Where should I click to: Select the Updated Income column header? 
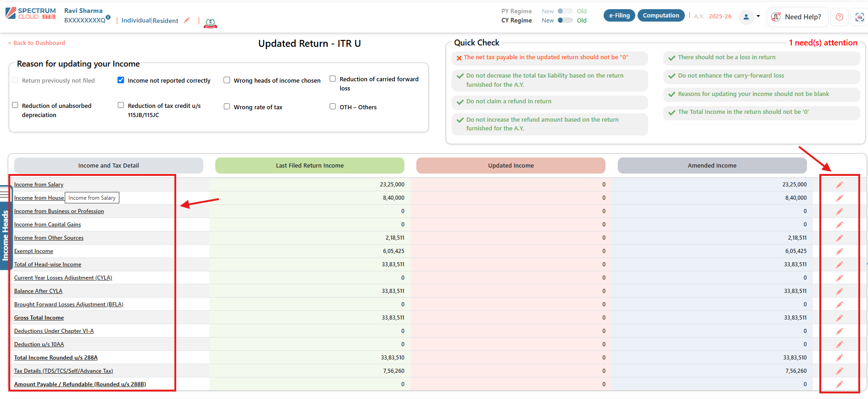point(511,166)
